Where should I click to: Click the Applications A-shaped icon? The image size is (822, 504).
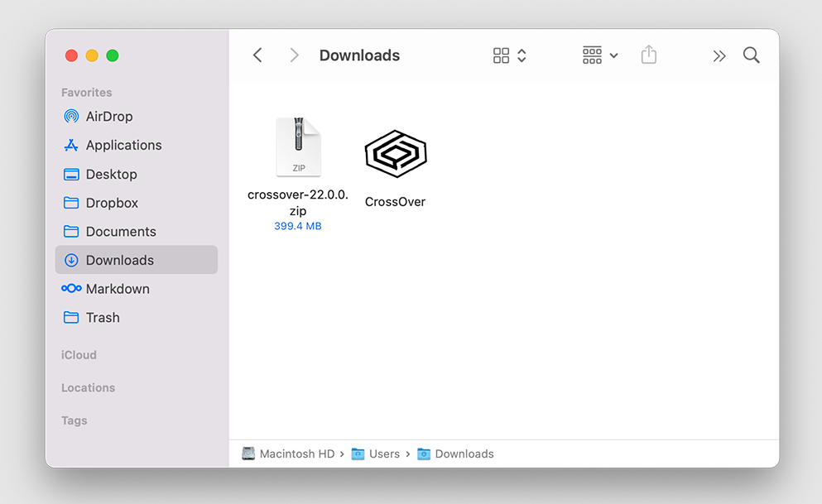coord(71,145)
